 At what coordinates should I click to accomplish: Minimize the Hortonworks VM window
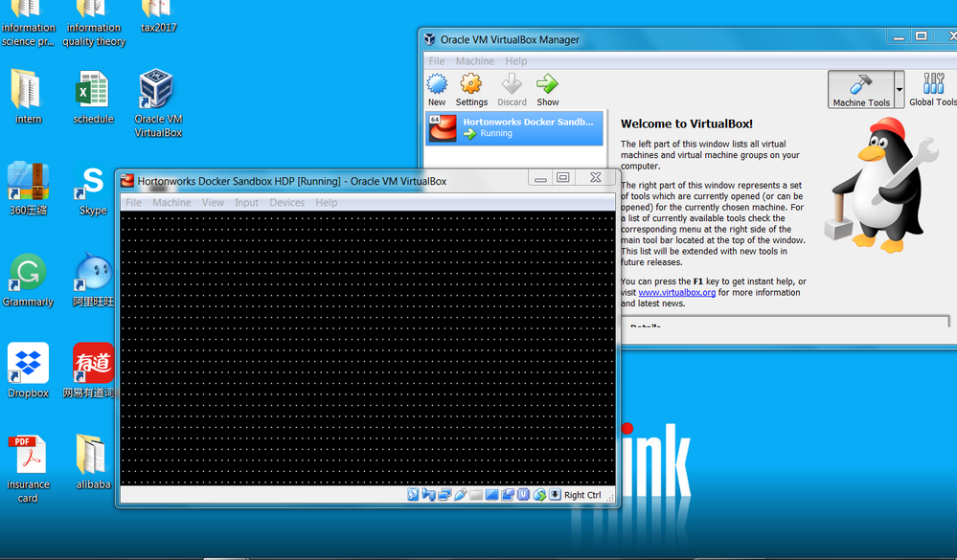[x=540, y=178]
